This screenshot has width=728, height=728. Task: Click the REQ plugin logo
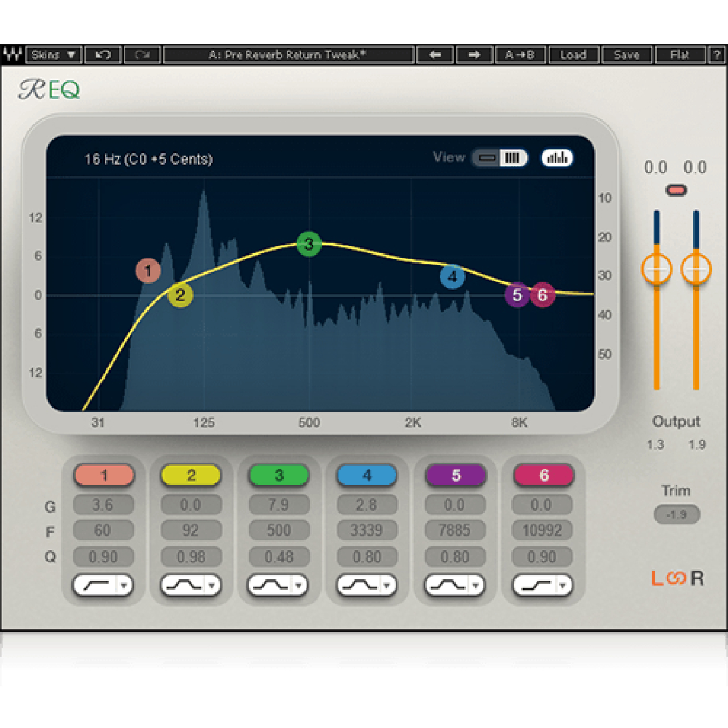pos(50,90)
